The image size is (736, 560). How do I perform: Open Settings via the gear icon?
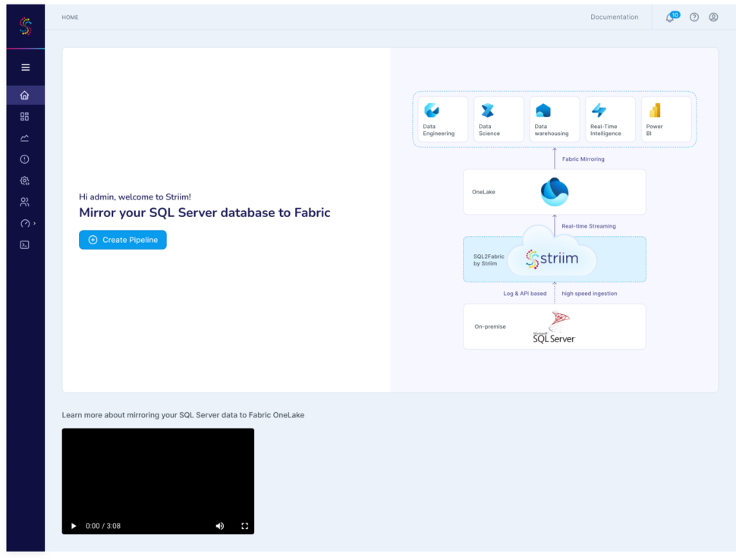point(25,181)
